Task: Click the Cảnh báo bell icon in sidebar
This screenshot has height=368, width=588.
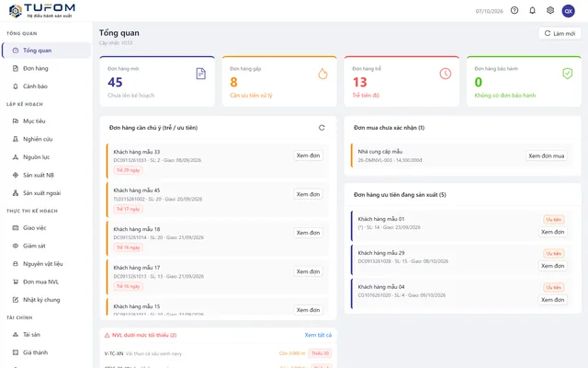Action: pos(16,86)
